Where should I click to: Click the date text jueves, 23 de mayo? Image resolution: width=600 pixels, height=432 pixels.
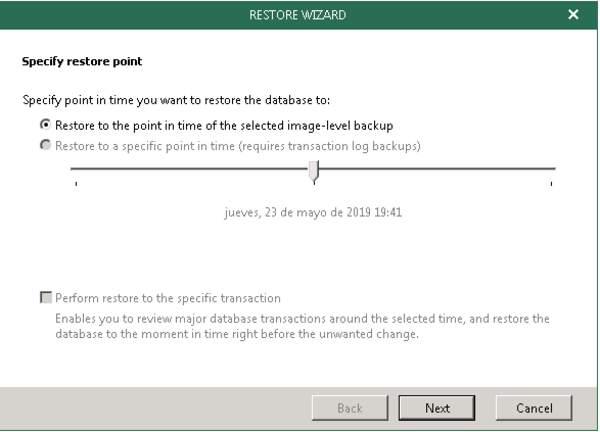(313, 212)
